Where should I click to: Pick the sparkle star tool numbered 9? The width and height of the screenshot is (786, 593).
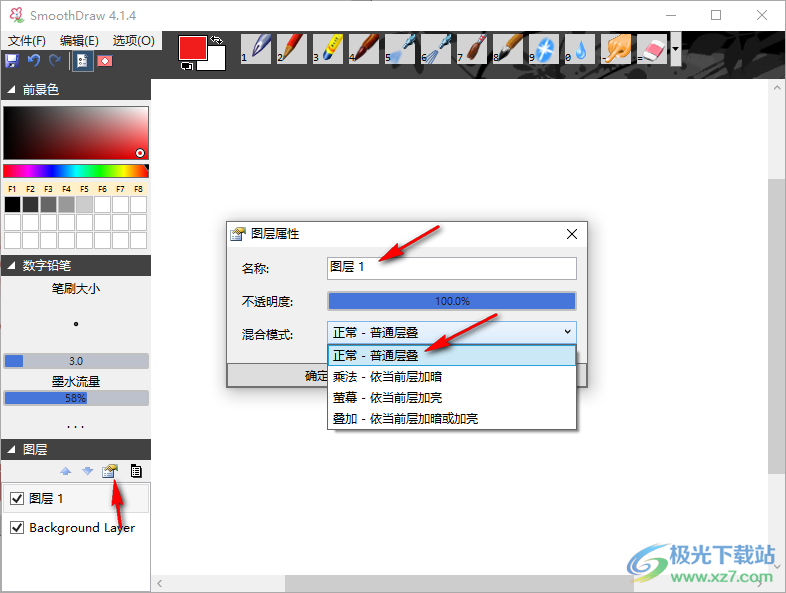544,49
